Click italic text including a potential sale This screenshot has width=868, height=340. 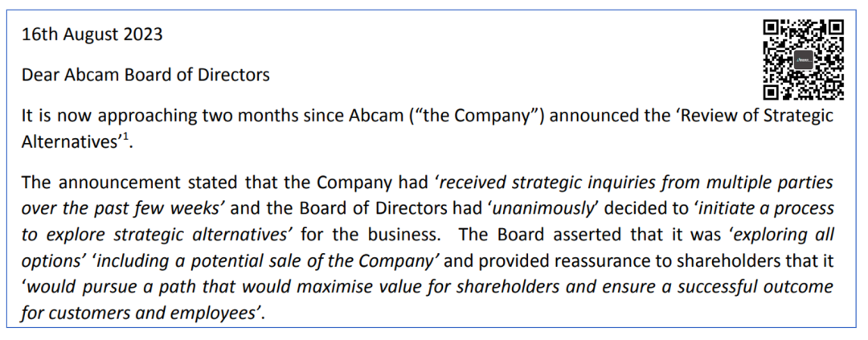click(203, 261)
